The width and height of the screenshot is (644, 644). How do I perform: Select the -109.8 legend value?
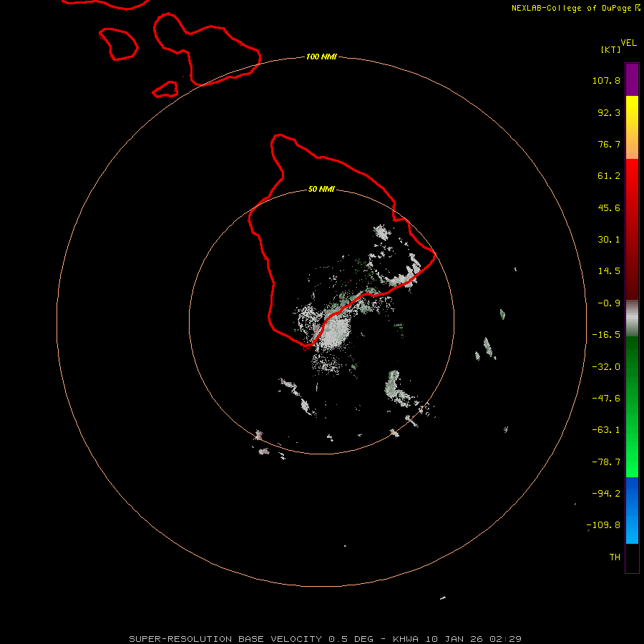604,525
